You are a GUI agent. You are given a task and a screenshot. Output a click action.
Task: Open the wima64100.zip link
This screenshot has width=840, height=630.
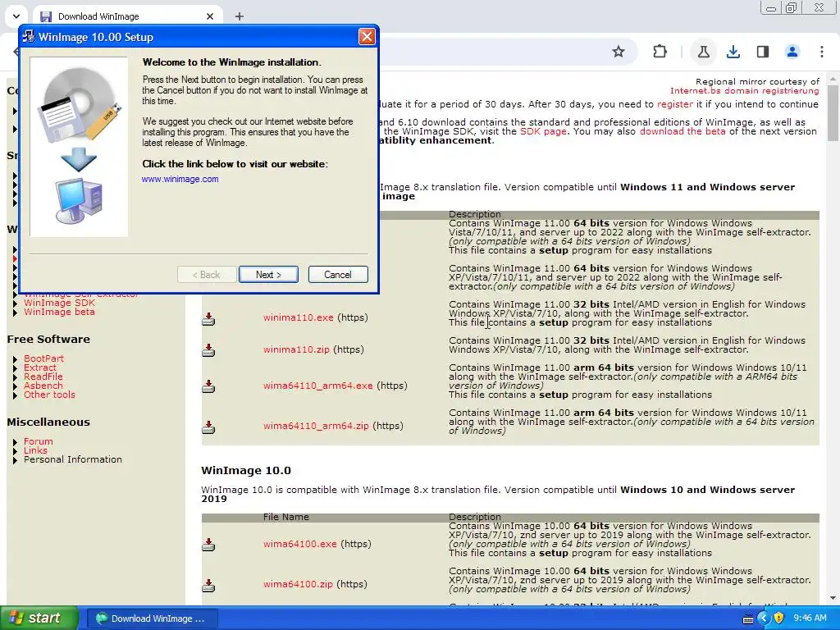click(298, 584)
